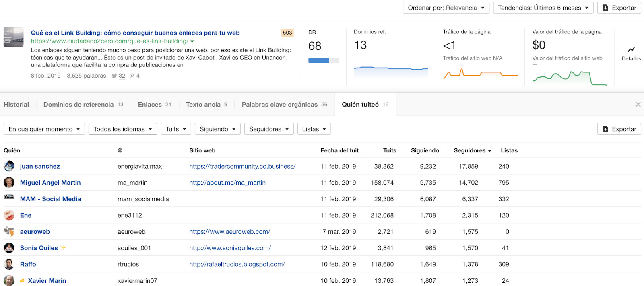
Task: Open the Todos los idiomas filter
Action: click(x=123, y=129)
